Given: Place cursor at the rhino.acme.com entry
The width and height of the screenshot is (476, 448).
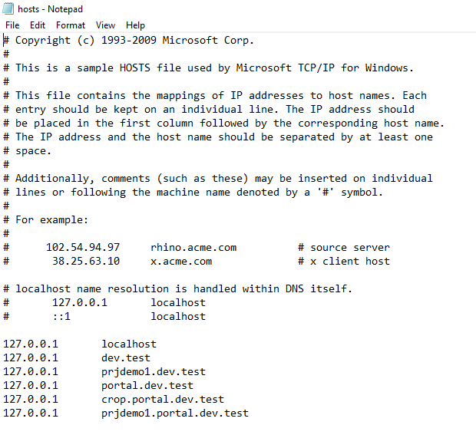Looking at the screenshot, I should click(193, 248).
